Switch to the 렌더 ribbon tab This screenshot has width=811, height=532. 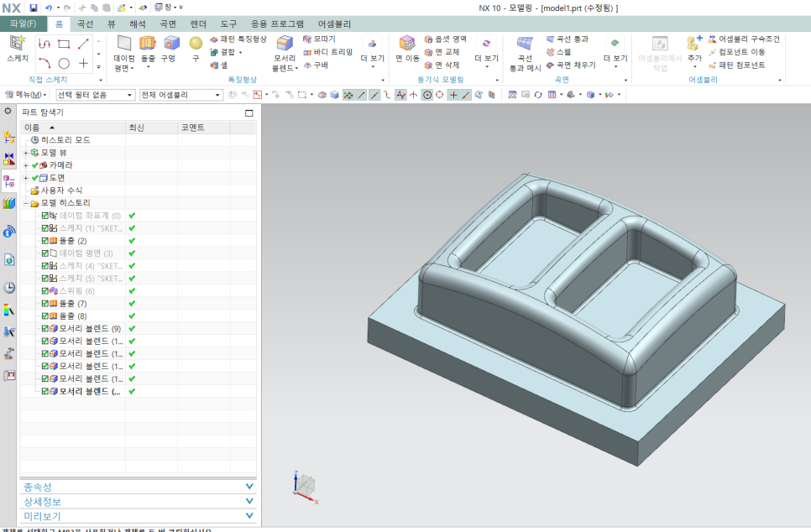[198, 23]
